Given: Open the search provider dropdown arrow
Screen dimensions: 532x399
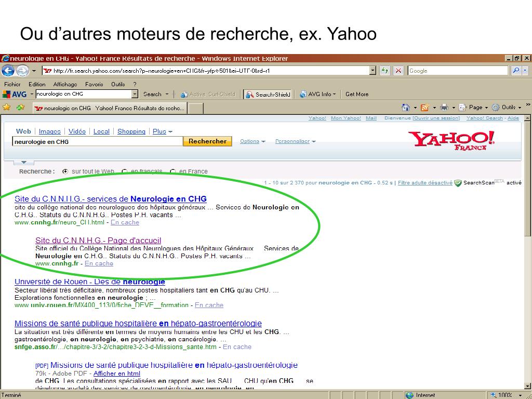Looking at the screenshot, I should point(525,71).
